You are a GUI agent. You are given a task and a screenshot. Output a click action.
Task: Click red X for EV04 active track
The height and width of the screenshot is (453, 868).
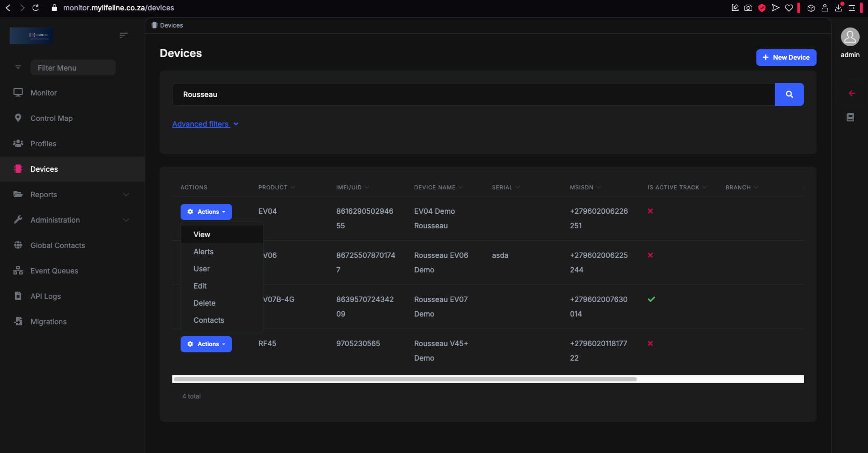(x=650, y=211)
